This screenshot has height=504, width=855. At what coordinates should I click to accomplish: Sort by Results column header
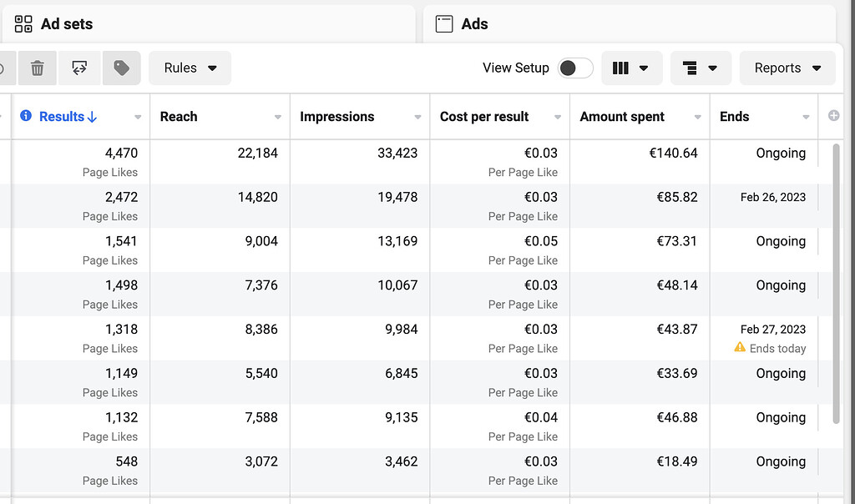tap(68, 117)
